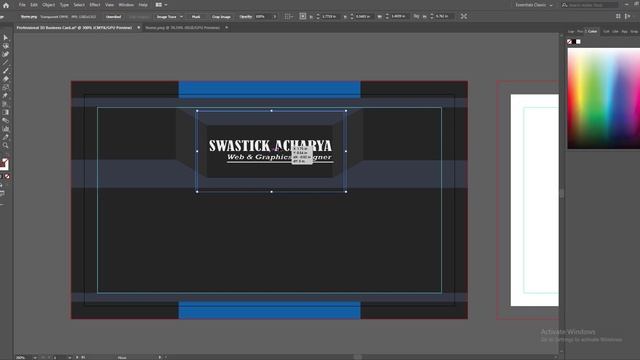
Task: Switch to the Layers panel tab
Action: 571,31
